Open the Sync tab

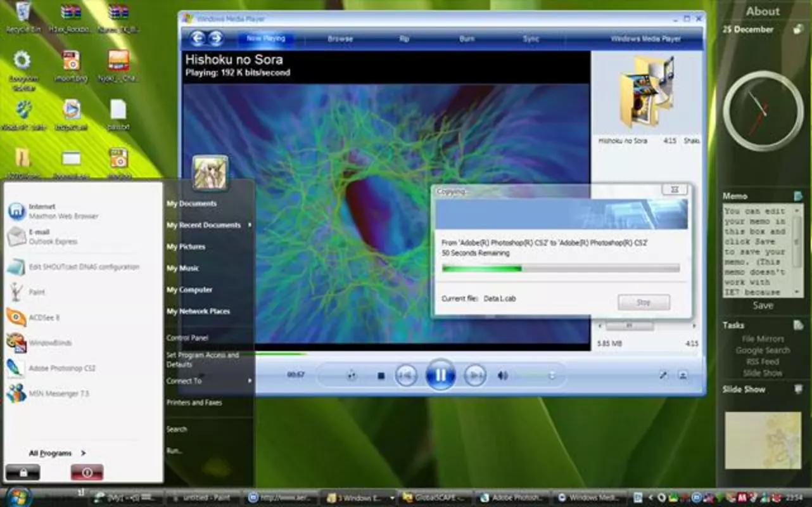coord(531,39)
